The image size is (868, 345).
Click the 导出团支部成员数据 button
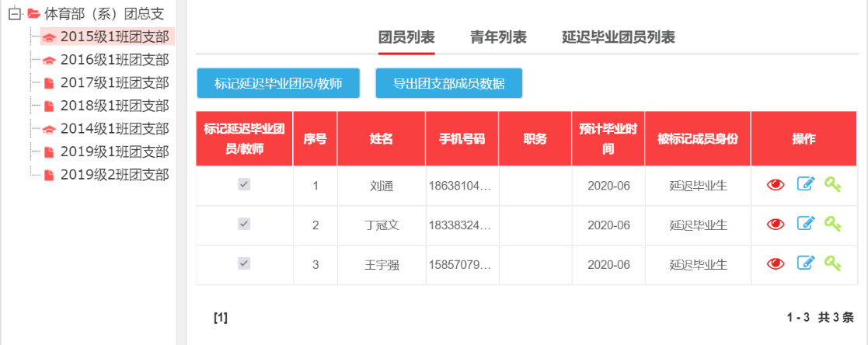(x=448, y=84)
